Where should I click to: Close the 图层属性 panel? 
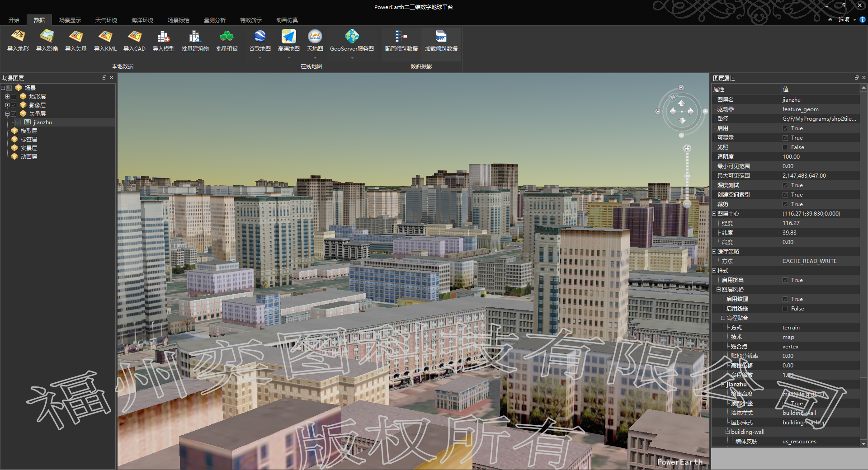point(864,78)
